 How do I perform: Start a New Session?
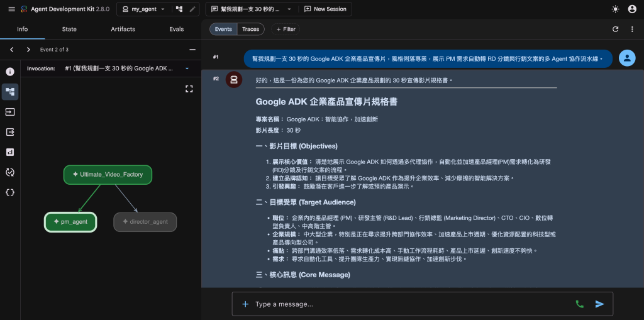tap(325, 9)
